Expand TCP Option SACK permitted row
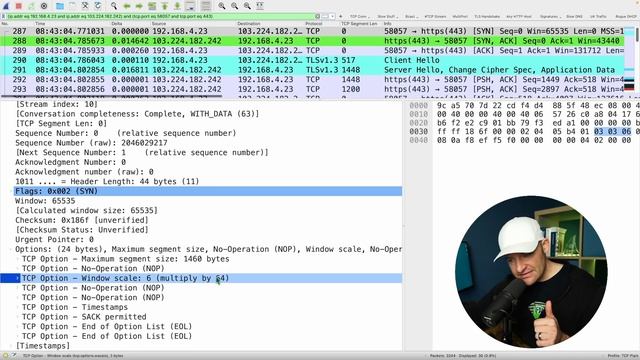 click(18, 317)
